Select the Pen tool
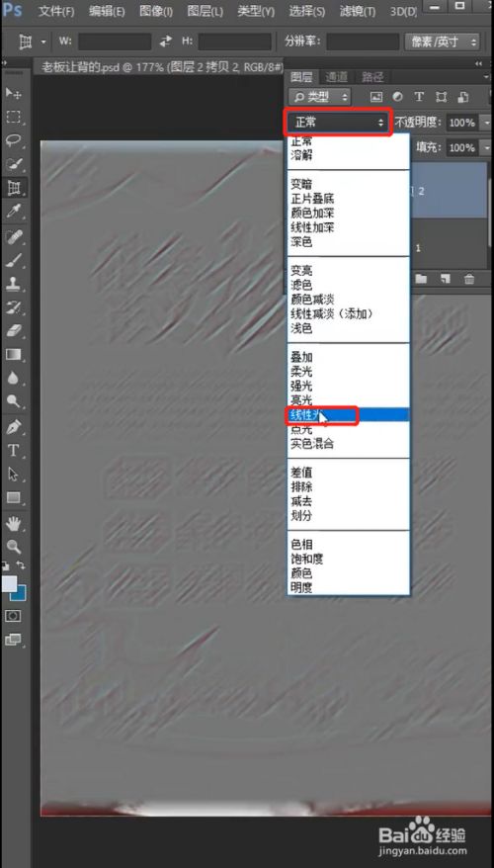The image size is (494, 868). 13,427
